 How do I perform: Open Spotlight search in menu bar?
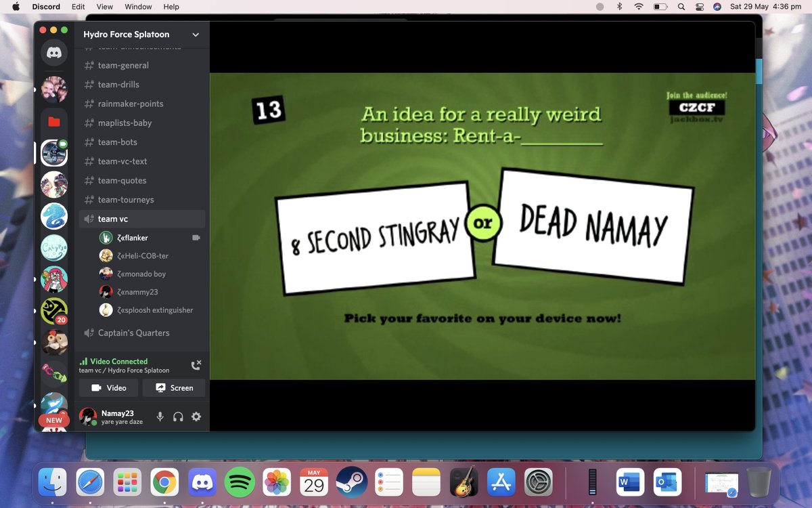pos(681,7)
